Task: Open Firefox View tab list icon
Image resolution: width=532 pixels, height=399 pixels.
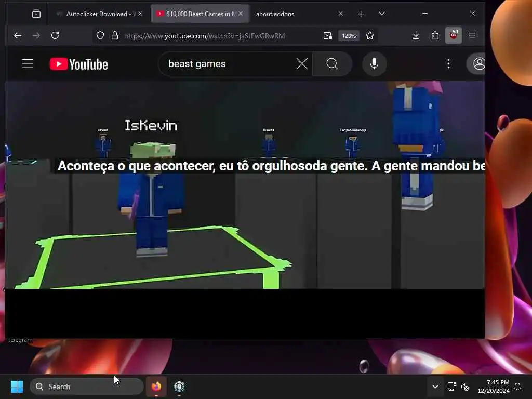Action: tap(36, 14)
